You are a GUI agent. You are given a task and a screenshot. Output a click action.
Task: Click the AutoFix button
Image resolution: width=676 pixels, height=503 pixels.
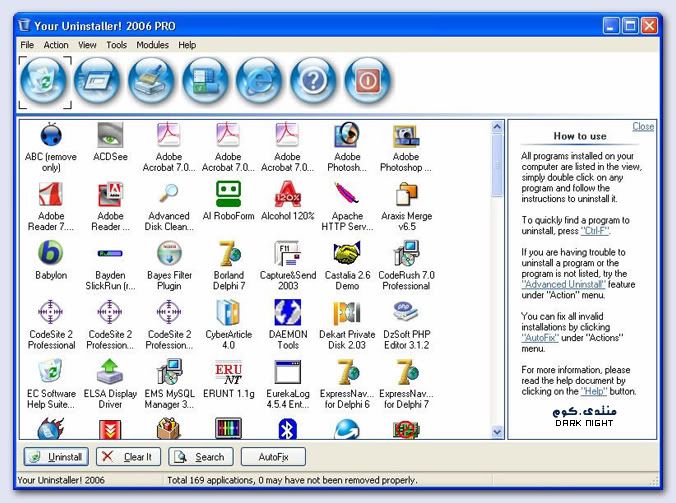[x=273, y=457]
